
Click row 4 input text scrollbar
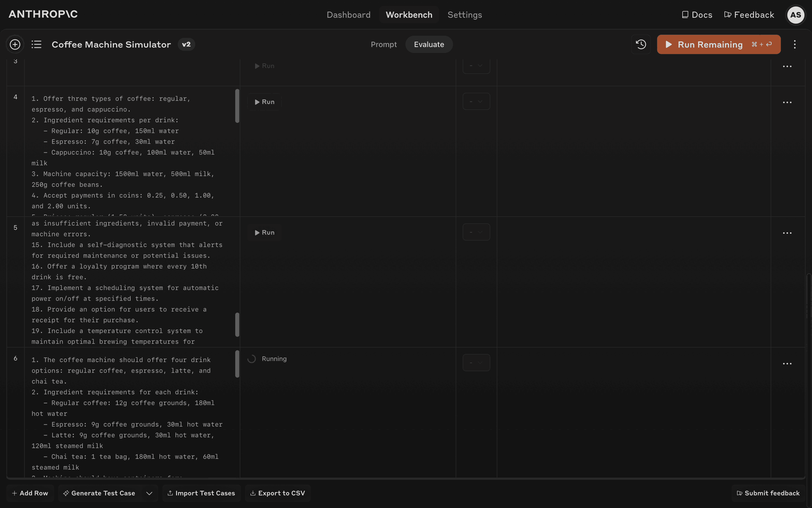pos(237,106)
